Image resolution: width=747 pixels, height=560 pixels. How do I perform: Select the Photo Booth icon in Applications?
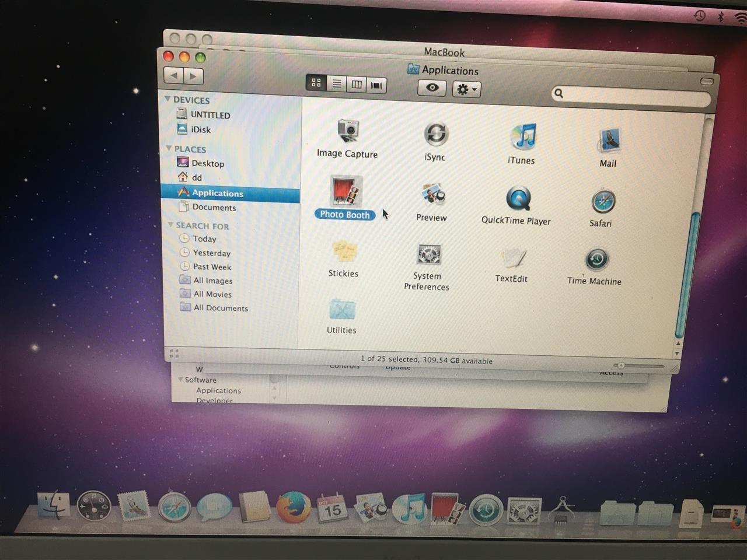pos(345,191)
